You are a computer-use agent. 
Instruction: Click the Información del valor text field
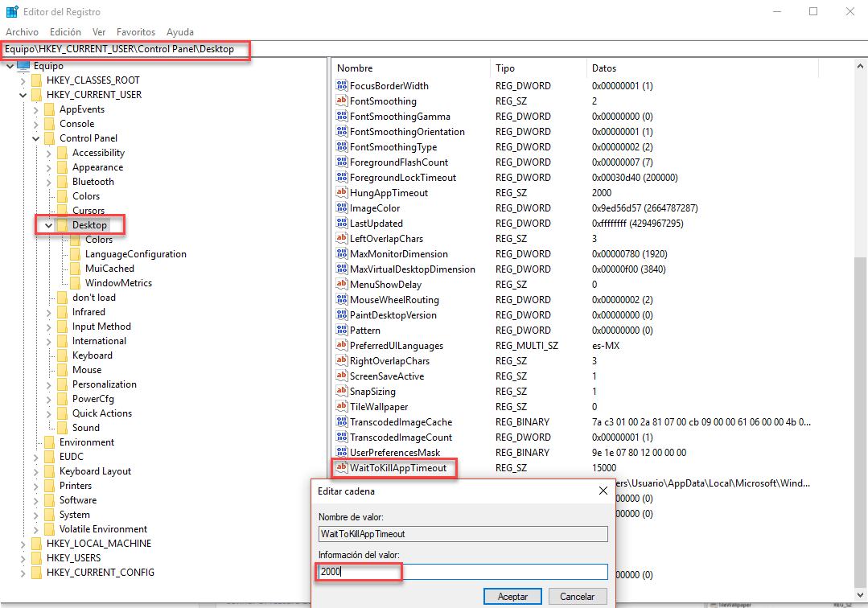coord(463,572)
